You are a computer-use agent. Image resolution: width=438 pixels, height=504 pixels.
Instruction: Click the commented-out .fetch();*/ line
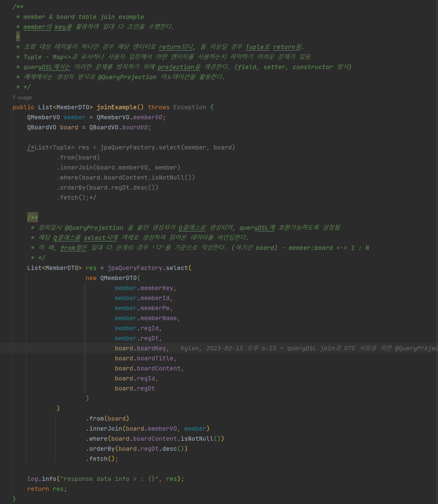(76, 198)
